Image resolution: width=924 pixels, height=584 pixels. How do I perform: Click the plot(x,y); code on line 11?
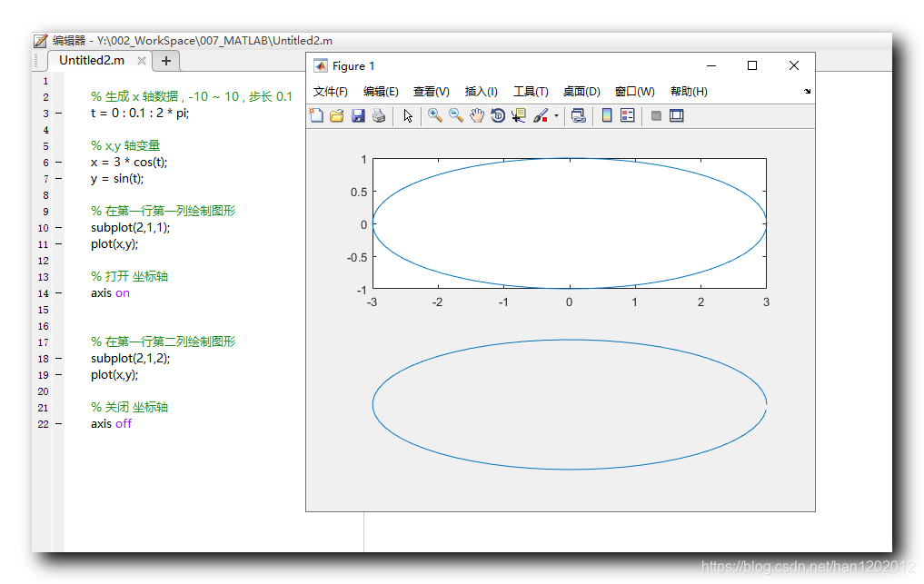pos(114,244)
